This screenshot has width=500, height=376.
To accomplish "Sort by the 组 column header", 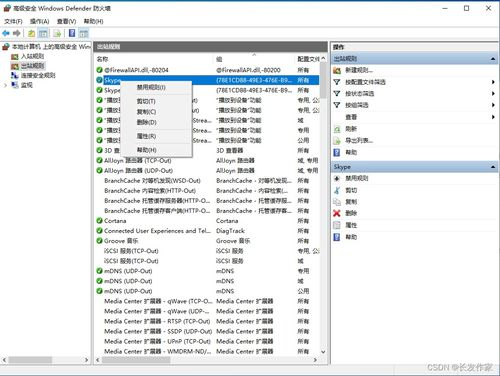I will click(254, 59).
